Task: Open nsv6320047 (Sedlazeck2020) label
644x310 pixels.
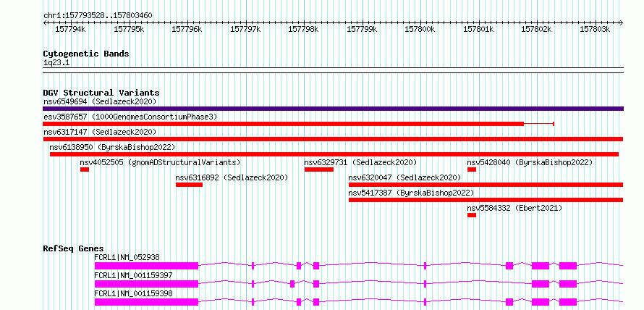Action: click(404, 177)
